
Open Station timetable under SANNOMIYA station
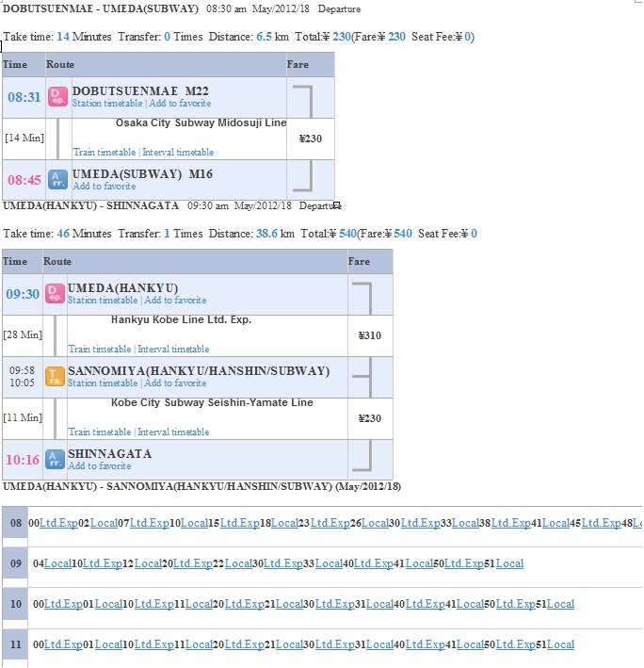(x=103, y=383)
